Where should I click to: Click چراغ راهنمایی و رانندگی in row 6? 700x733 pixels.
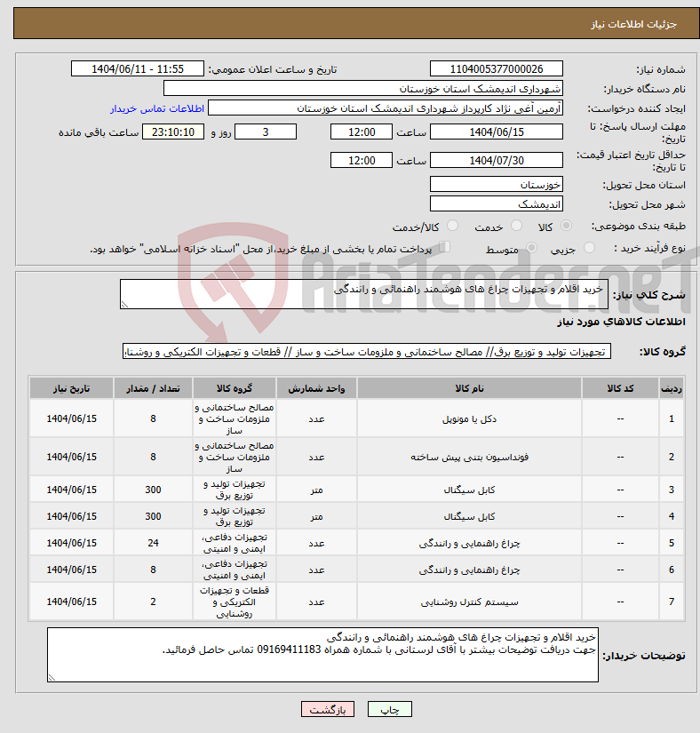coord(469,570)
